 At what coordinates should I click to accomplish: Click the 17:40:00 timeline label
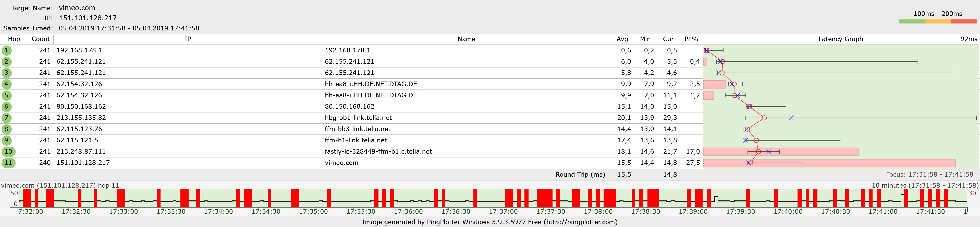[x=788, y=211]
